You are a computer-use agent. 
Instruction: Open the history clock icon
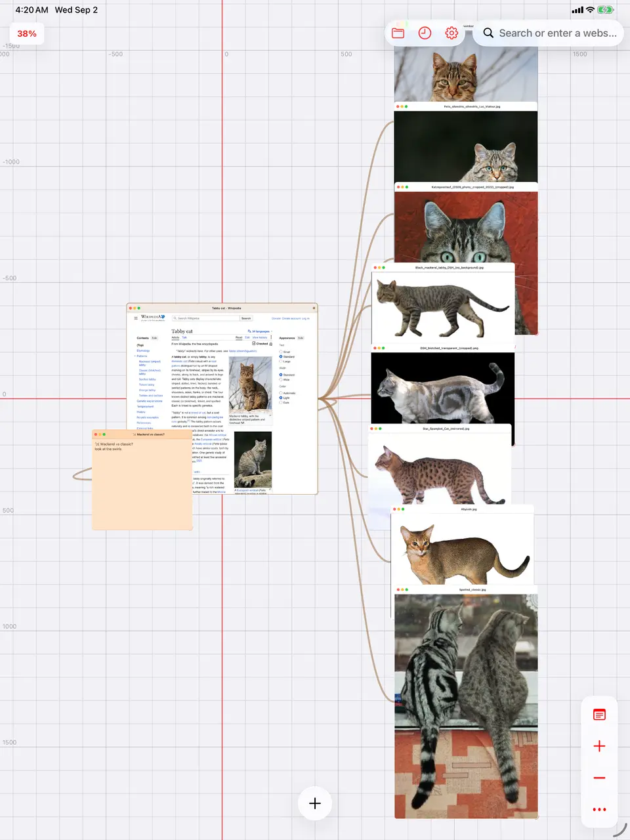click(x=425, y=33)
